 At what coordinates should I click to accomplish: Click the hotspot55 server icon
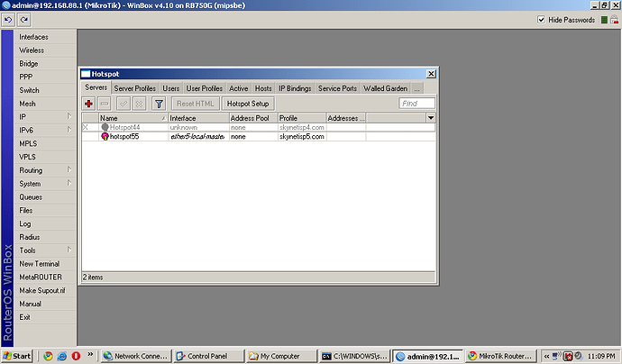point(105,136)
